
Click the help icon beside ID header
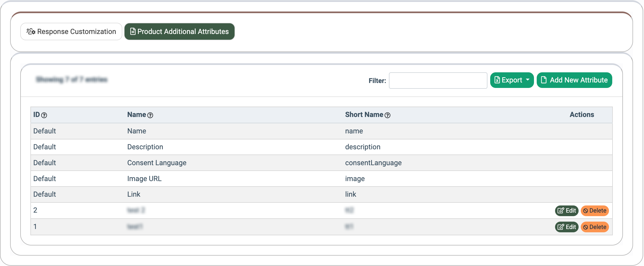[44, 115]
